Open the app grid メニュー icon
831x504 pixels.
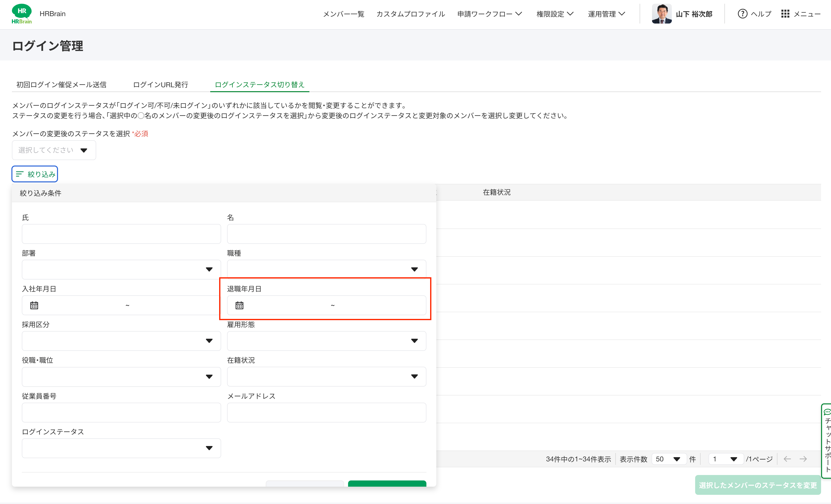click(x=786, y=14)
